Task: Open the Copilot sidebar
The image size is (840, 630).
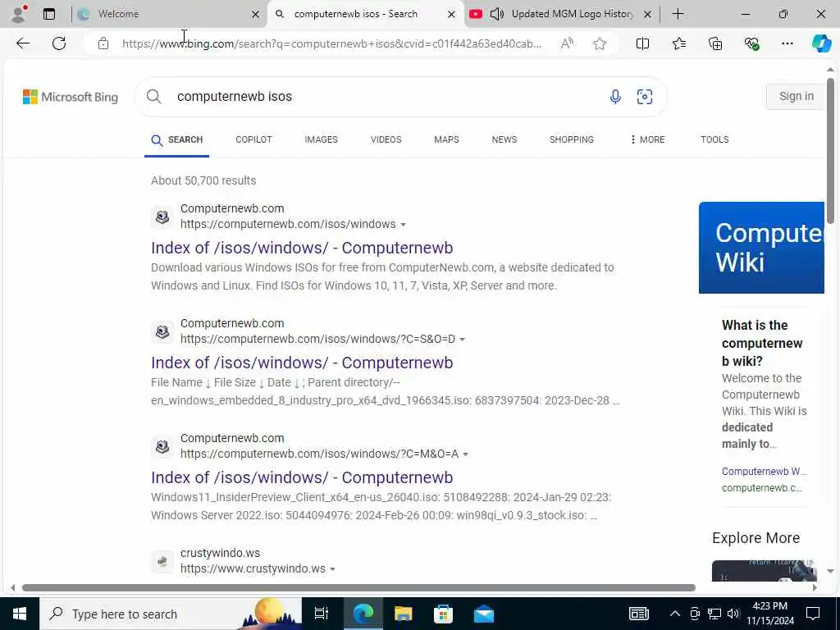Action: [821, 43]
